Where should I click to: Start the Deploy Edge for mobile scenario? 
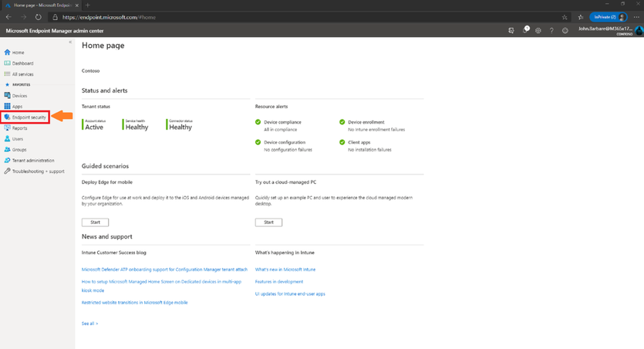96,222
